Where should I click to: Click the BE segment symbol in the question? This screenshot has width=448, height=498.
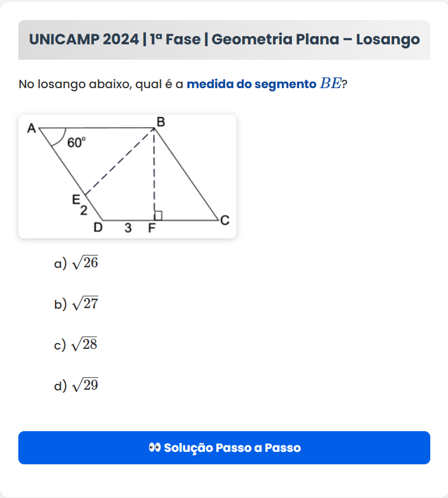tap(330, 84)
